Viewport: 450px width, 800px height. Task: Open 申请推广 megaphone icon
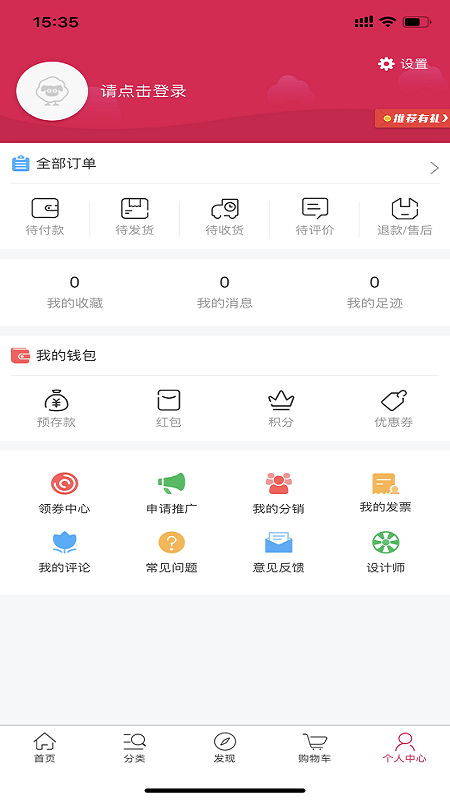click(x=171, y=483)
